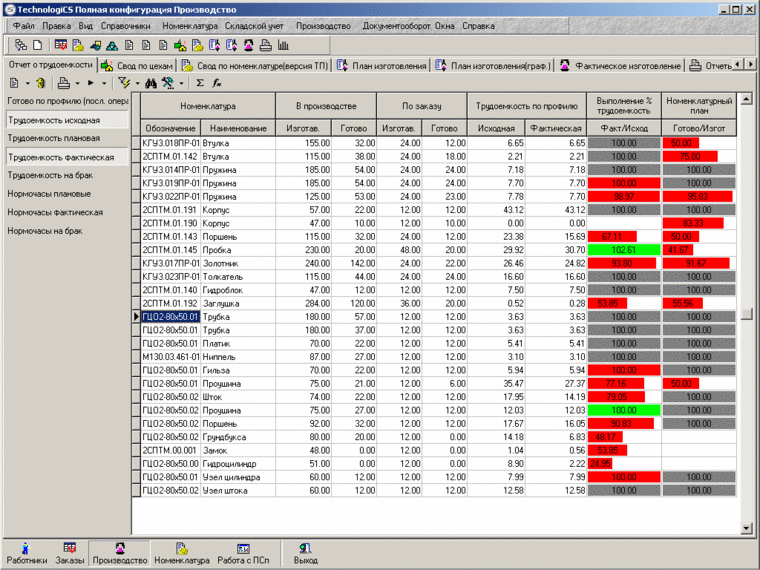Screen dimensions: 760x570
Task: Click cell 2СПТМ.00.001 Замок designation
Action: 171,450
